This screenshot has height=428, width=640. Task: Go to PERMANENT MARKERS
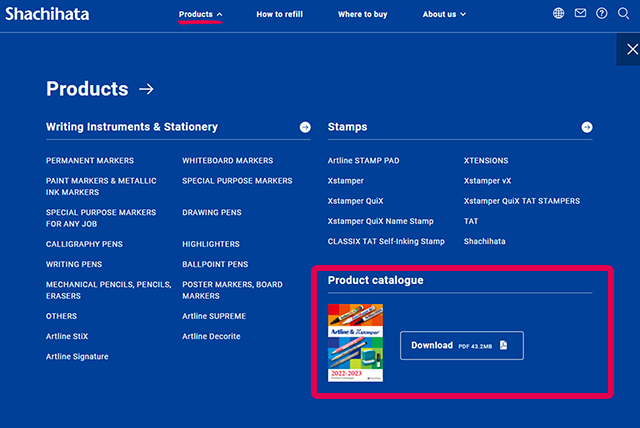[x=90, y=161]
